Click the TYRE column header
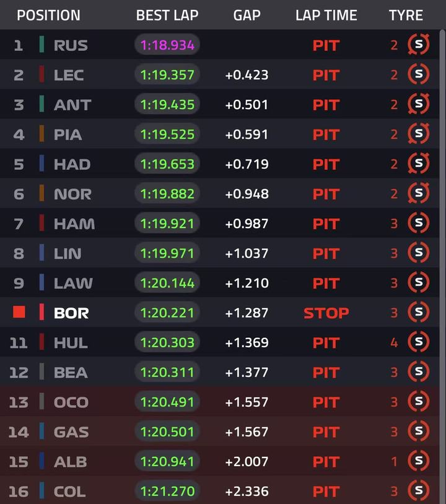The height and width of the screenshot is (504, 446). pos(406,15)
